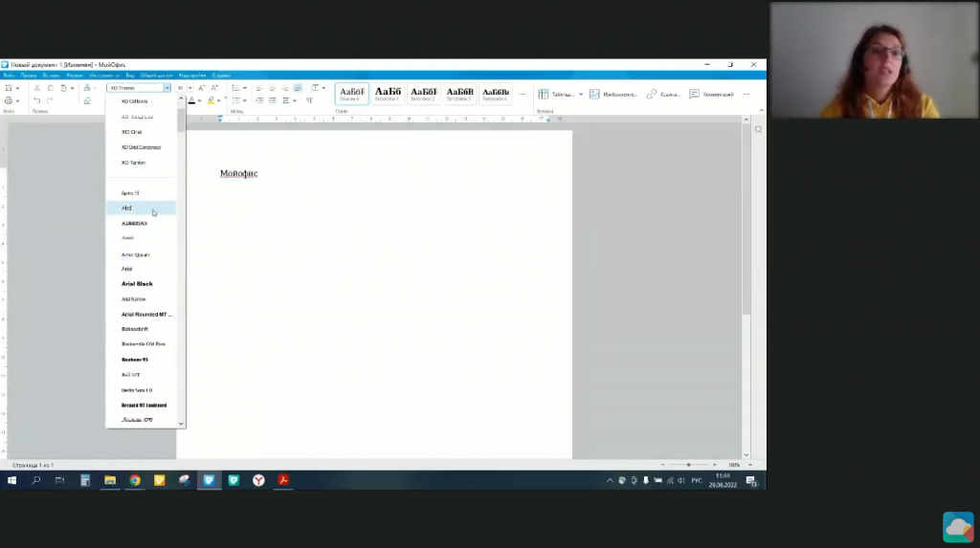Open Yandex Browser from the taskbar
Viewport: 980px width, 548px height.
(258, 480)
